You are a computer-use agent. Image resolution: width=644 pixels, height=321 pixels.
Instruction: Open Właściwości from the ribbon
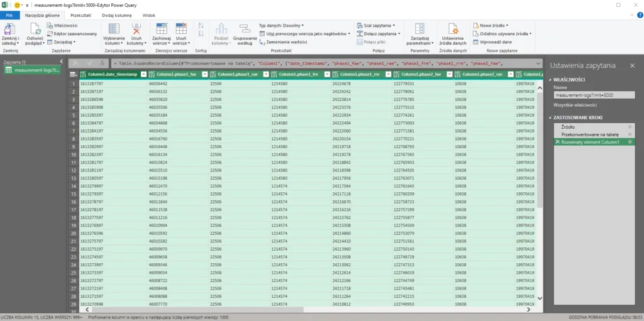click(x=62, y=26)
